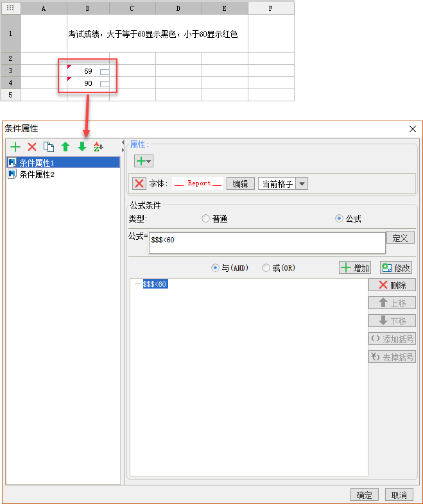Select the 或(OR) radio button
Screen dimensions: 423x504
pyautogui.click(x=266, y=268)
